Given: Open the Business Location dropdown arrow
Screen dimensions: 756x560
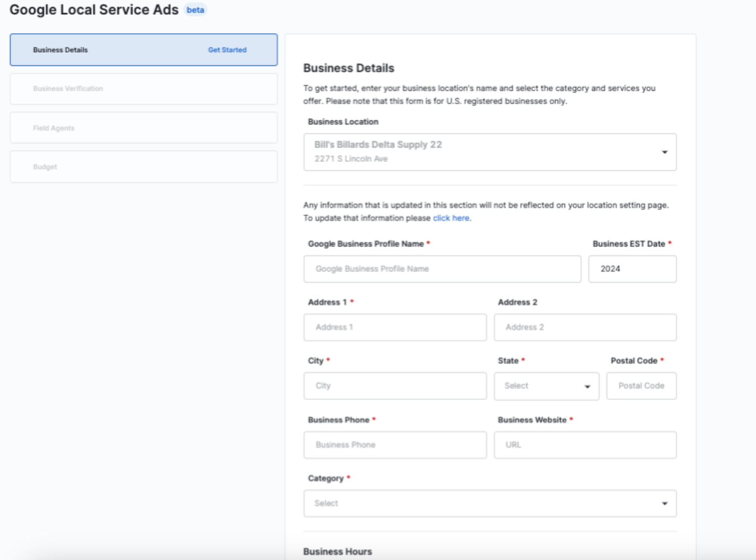Looking at the screenshot, I should click(664, 152).
